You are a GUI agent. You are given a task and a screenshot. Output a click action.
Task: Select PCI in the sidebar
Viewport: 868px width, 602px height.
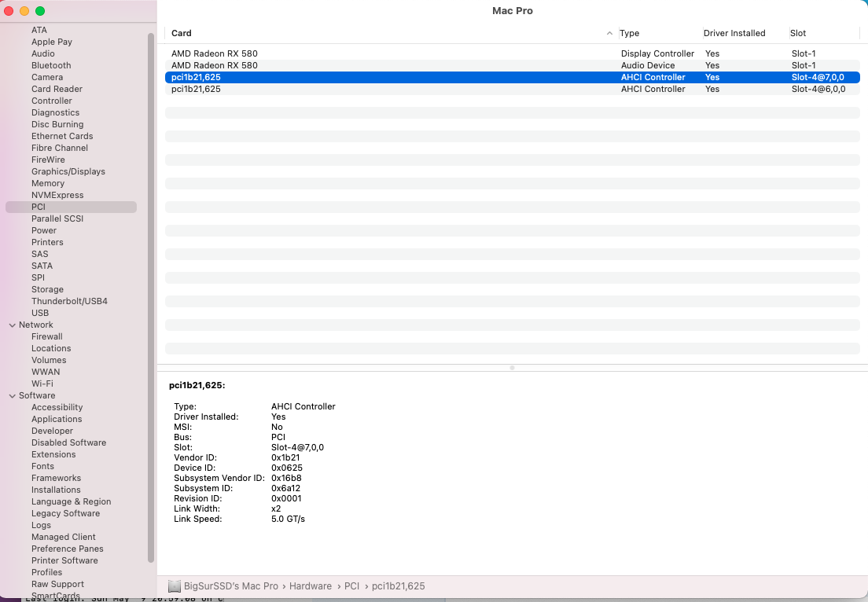(71, 207)
